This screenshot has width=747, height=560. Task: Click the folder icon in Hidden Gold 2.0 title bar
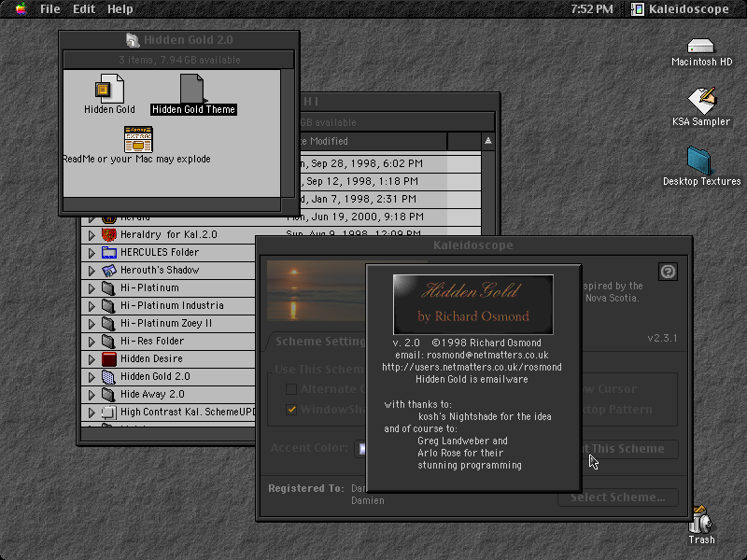click(x=133, y=40)
